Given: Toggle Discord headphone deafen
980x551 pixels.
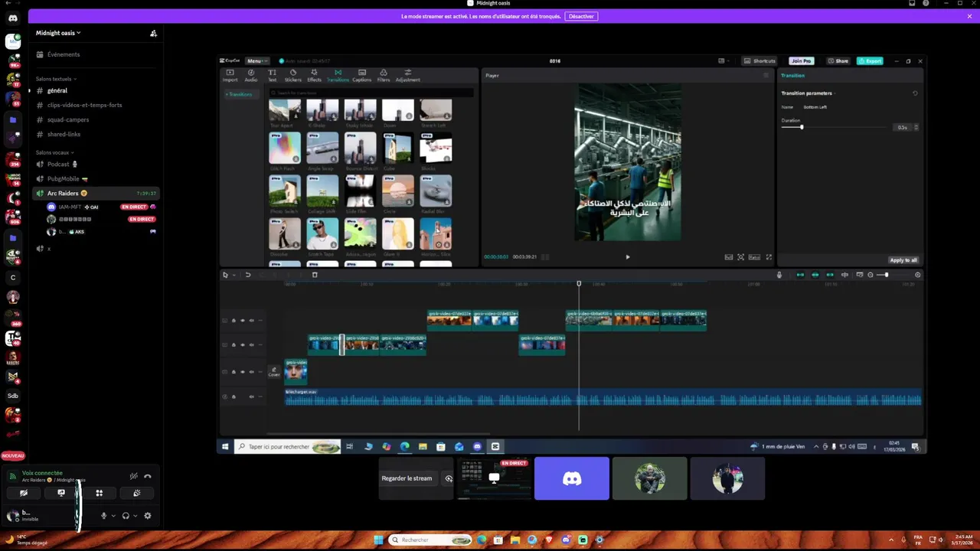Looking at the screenshot, I should 126,516.
